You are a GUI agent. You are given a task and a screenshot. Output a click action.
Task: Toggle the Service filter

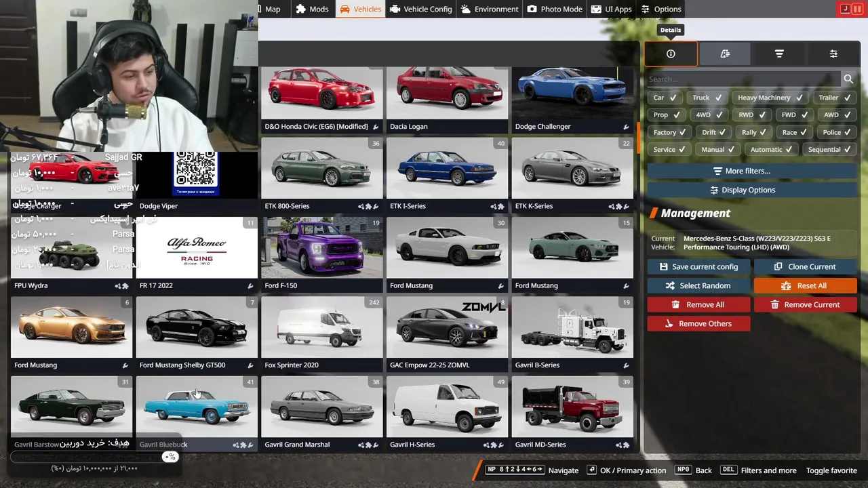tap(669, 149)
